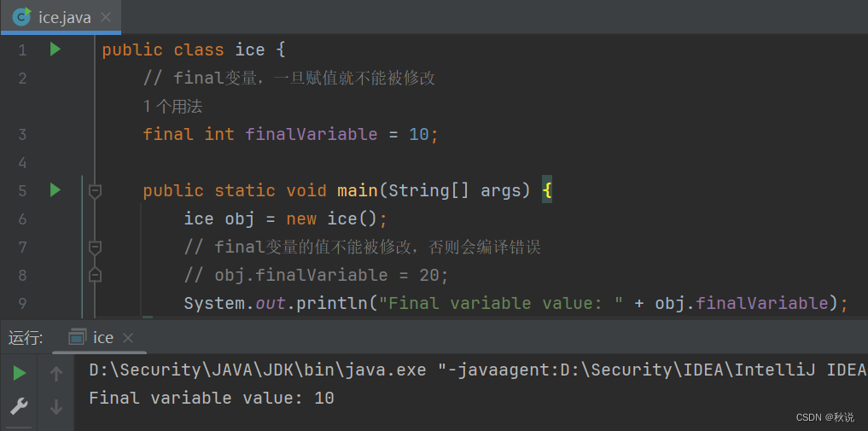Run main method from line 5 gutter arrow
The width and height of the screenshot is (868, 431).
tap(55, 189)
